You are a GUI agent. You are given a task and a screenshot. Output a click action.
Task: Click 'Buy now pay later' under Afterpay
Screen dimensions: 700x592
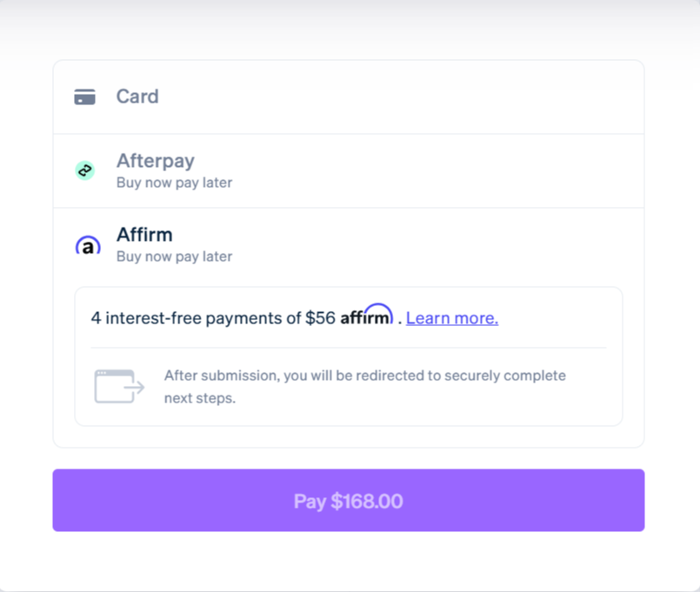[x=174, y=183]
